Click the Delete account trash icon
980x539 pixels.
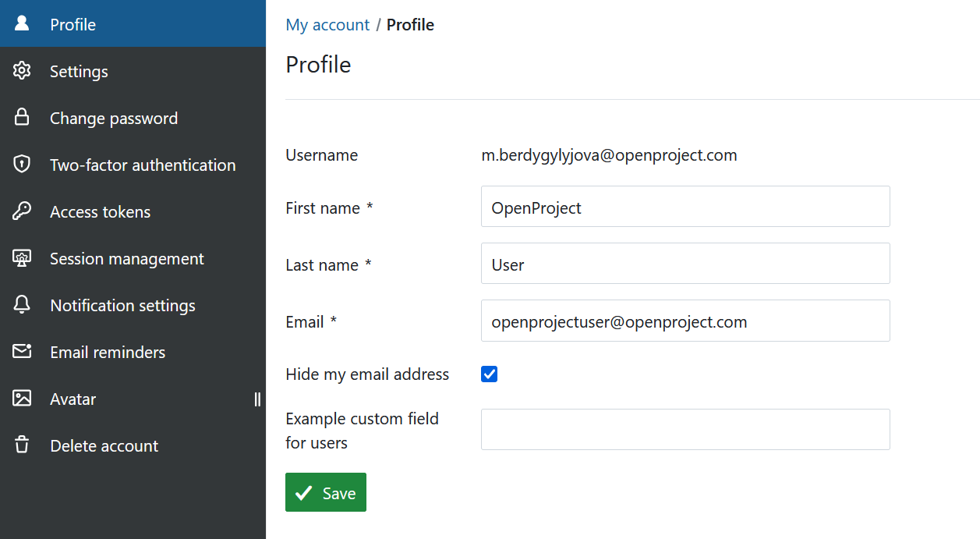(22, 445)
